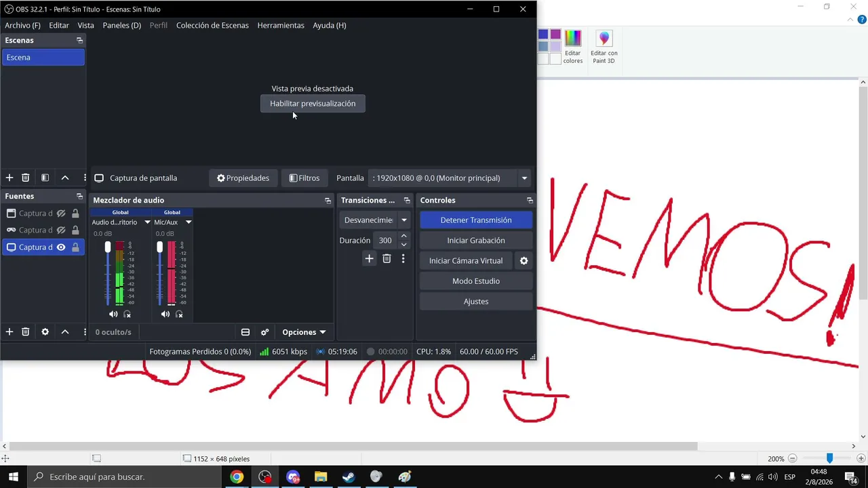Screen dimensions: 868x488
Task: Click Iniciar Grabación button
Action: 476,241
